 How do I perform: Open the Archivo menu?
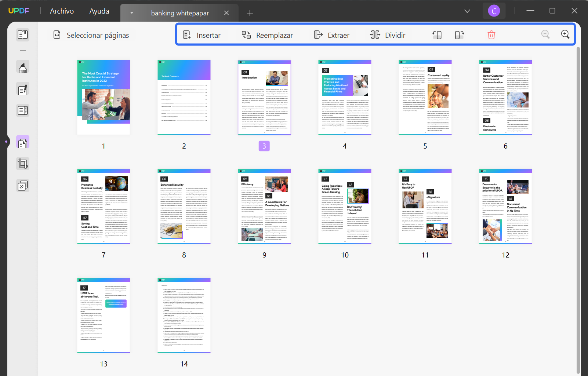(61, 11)
